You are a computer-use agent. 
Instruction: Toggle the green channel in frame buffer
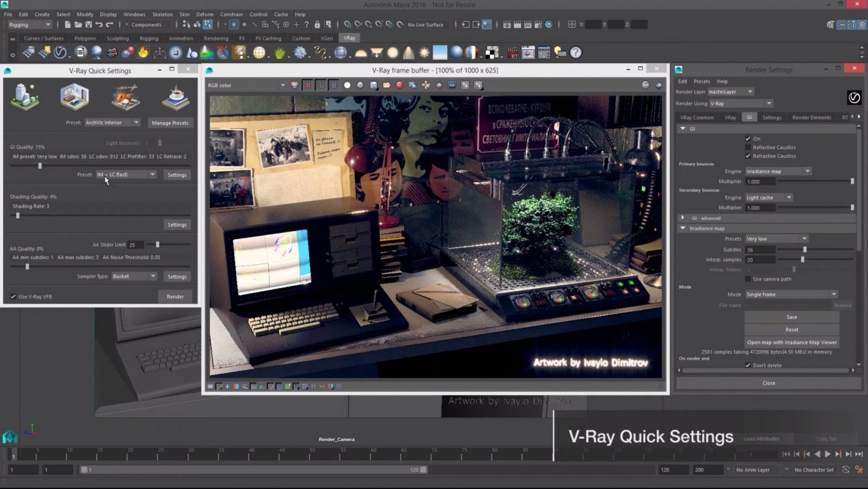point(321,85)
